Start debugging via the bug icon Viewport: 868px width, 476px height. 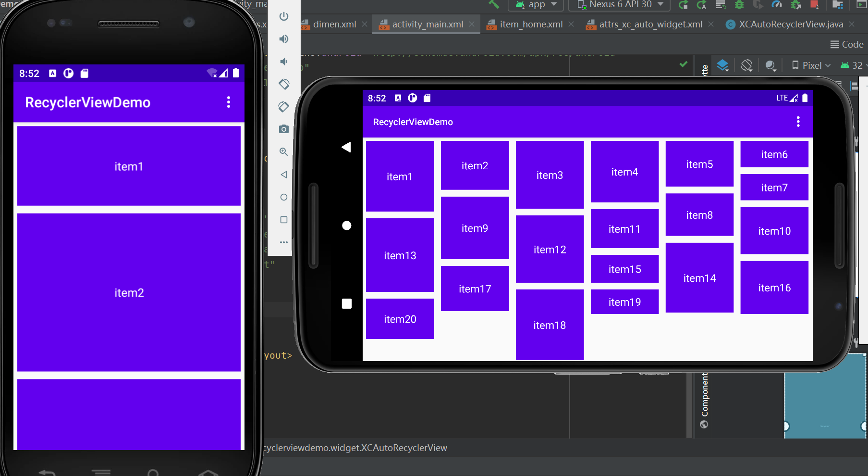(x=739, y=5)
